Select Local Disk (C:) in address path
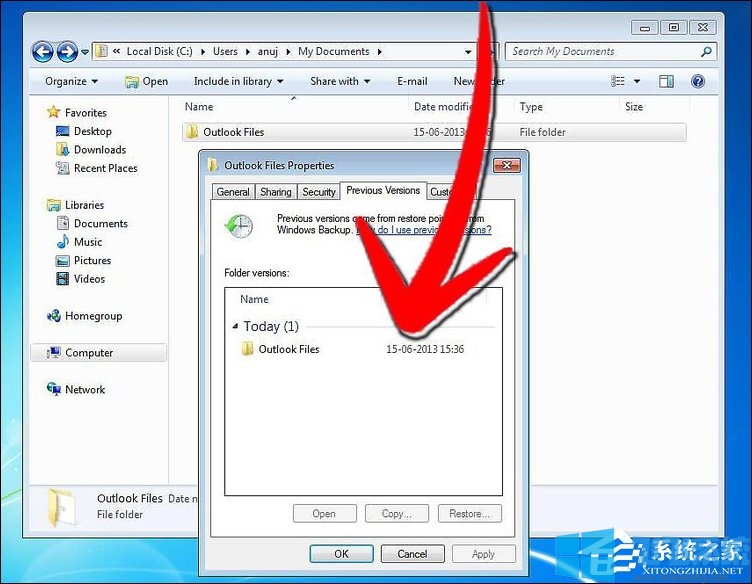 point(159,51)
